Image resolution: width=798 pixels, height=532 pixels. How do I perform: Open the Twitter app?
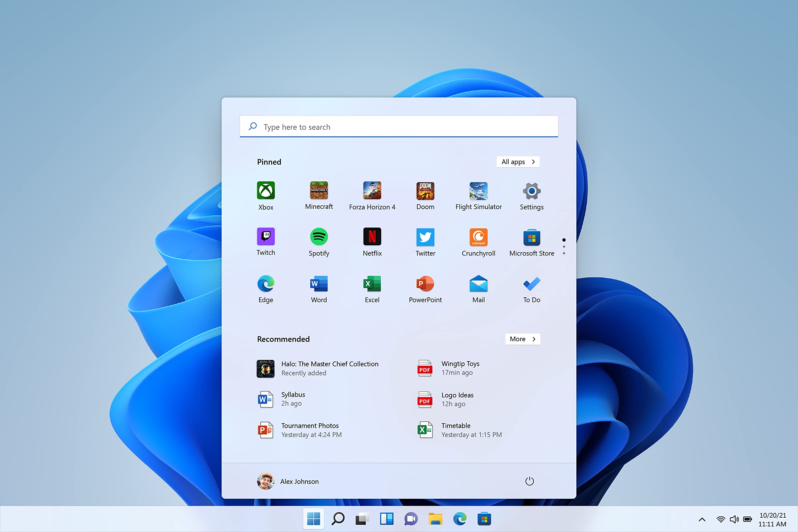425,237
